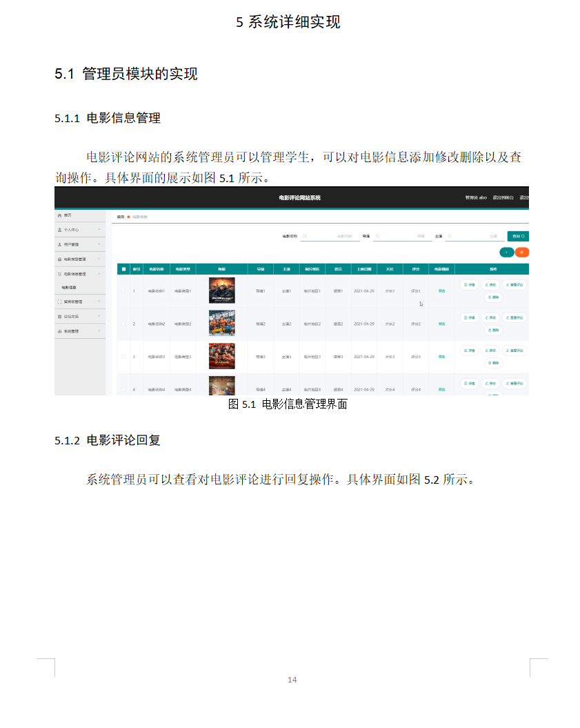580x728 pixels.
Task: Click the teal 查询 search button
Action: [519, 236]
